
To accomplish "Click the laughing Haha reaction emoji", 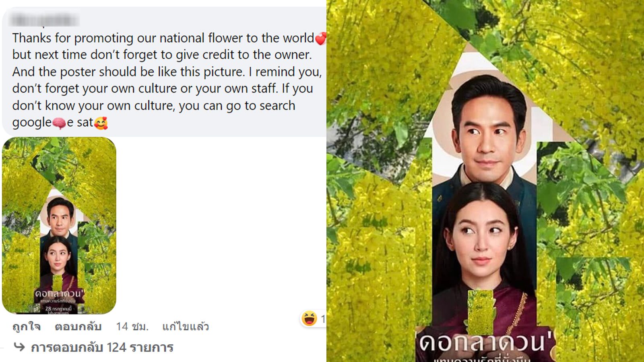I will (x=309, y=319).
